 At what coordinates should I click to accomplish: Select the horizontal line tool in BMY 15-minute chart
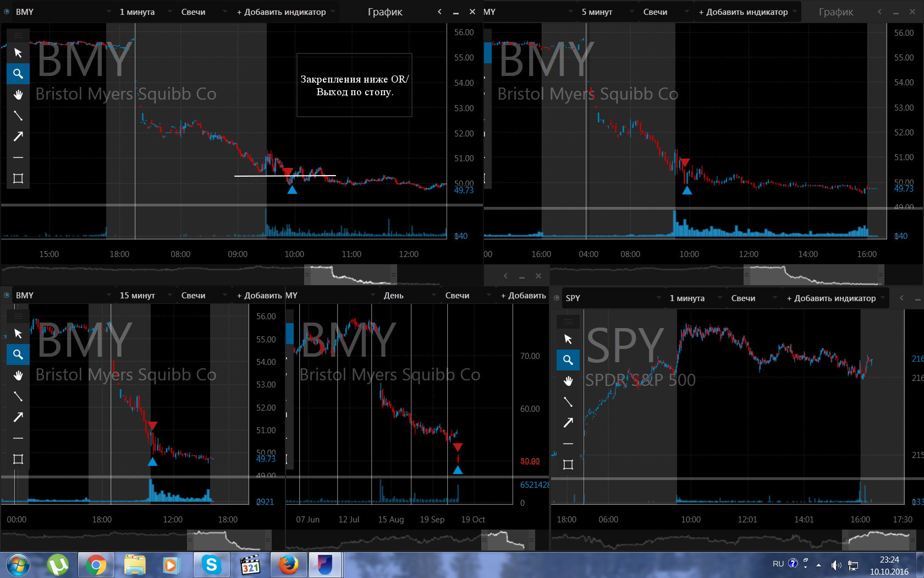coord(18,438)
